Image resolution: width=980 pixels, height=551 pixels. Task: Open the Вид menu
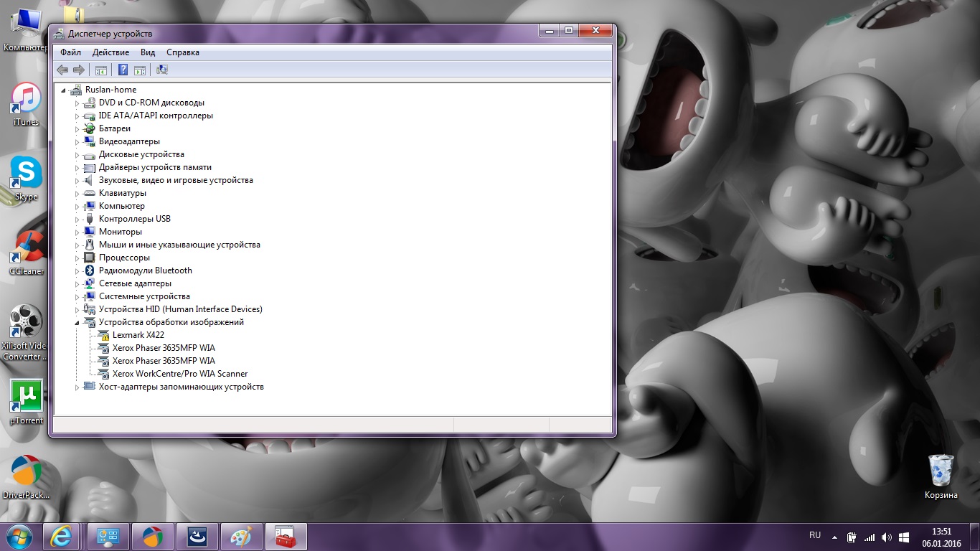(x=148, y=52)
